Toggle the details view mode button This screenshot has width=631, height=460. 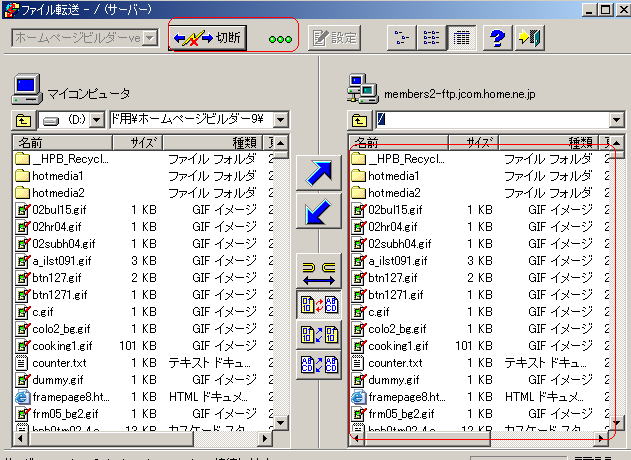click(460, 38)
